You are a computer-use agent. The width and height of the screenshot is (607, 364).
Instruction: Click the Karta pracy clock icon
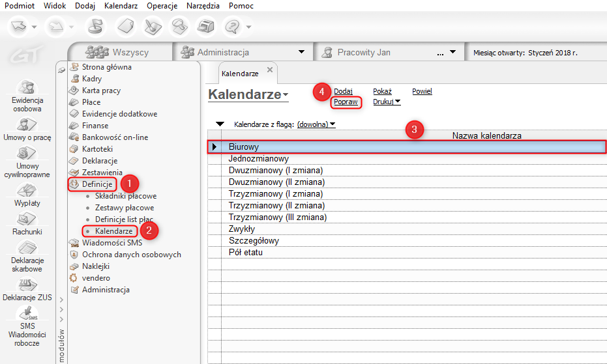click(74, 91)
